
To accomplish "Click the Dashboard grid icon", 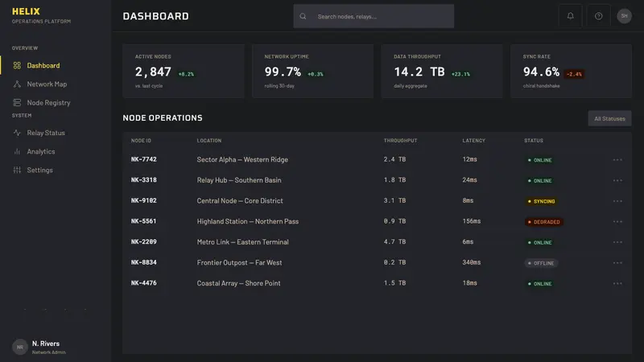I will pos(17,66).
